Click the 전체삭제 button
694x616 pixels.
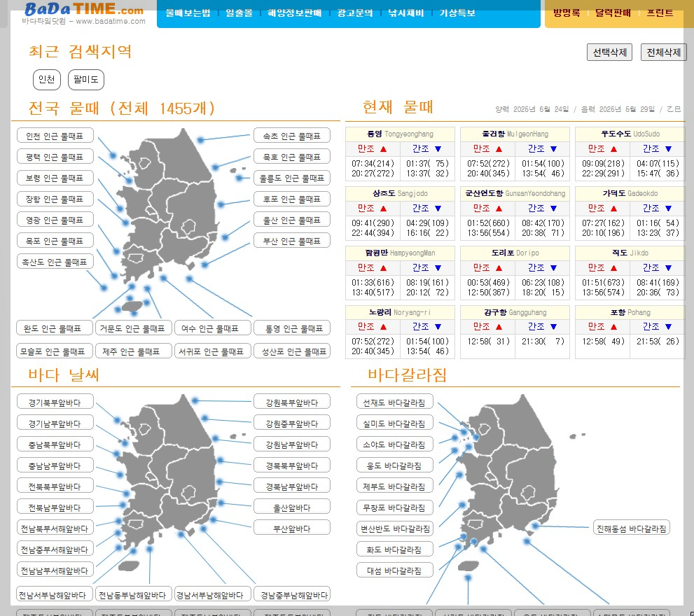pyautogui.click(x=662, y=52)
